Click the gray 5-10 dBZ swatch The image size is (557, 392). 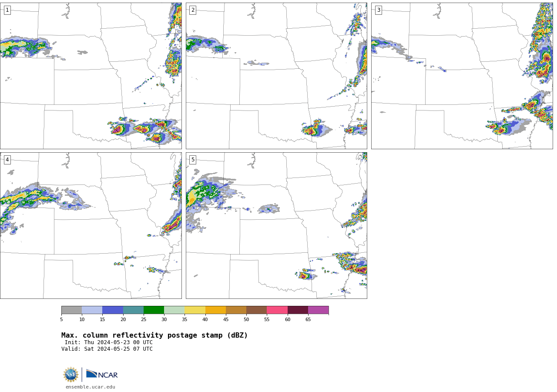tap(71, 310)
